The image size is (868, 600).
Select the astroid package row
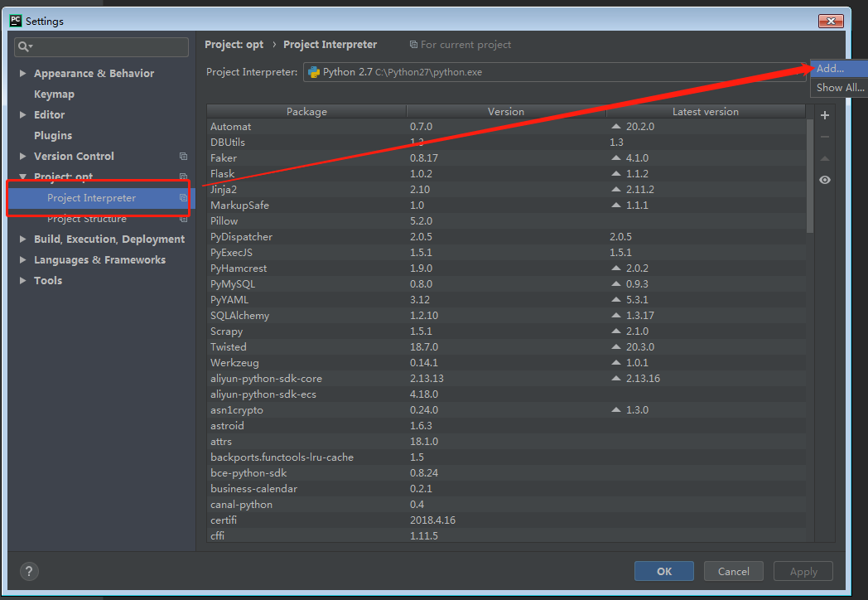click(x=506, y=425)
